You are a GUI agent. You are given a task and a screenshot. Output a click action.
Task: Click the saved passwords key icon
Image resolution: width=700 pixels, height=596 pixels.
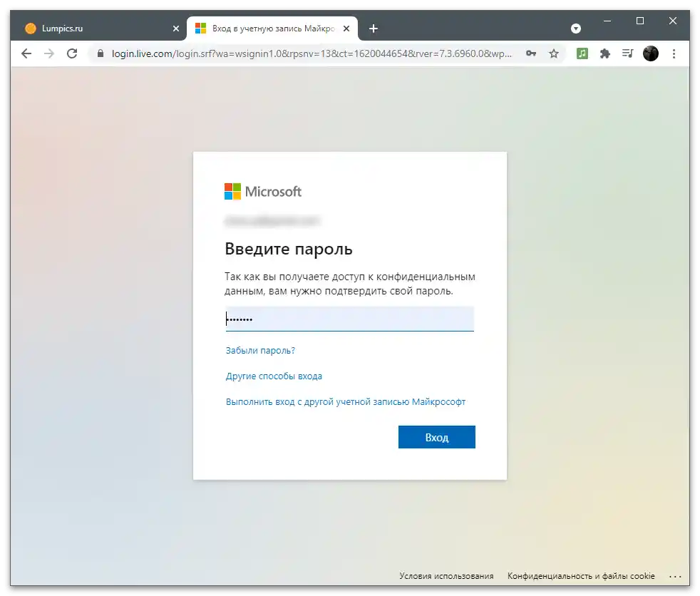coord(531,53)
